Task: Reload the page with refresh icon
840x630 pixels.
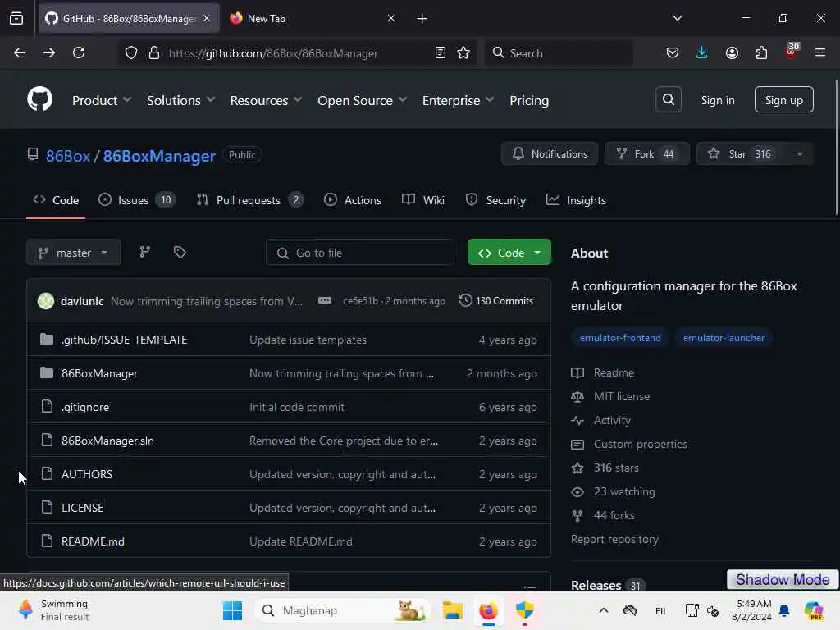Action: 79,52
